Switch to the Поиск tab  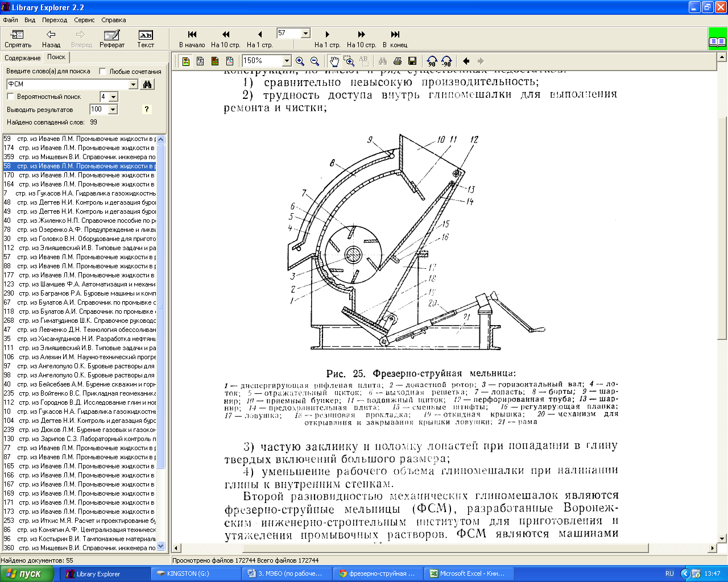pyautogui.click(x=56, y=57)
